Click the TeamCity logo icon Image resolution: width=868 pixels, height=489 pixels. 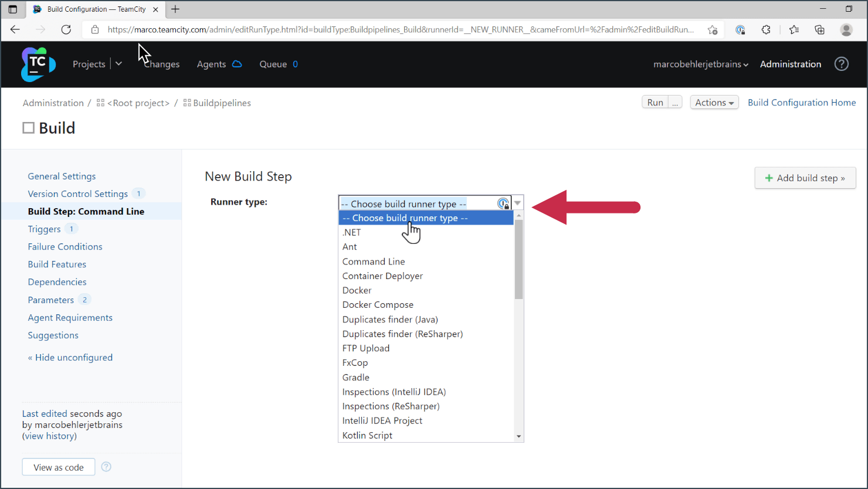(x=38, y=64)
